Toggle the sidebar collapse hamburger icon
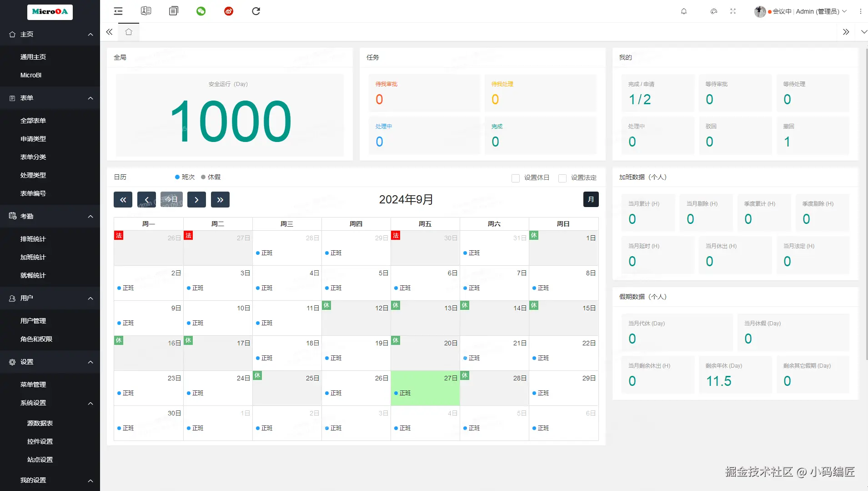The image size is (868, 491). (118, 11)
